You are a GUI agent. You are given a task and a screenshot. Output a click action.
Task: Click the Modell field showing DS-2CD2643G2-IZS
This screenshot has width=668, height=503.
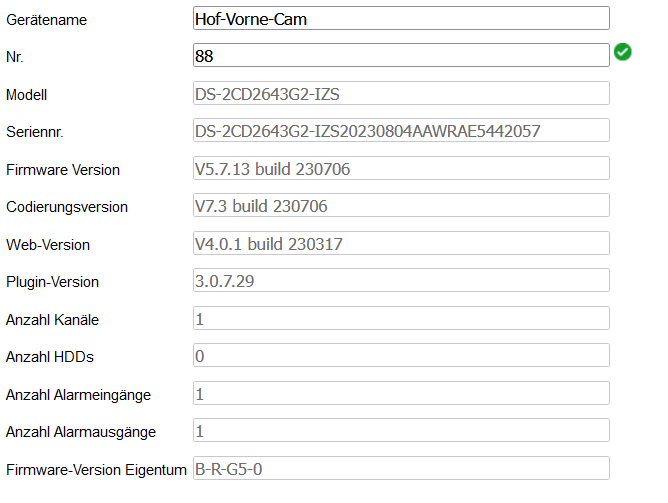coord(400,94)
